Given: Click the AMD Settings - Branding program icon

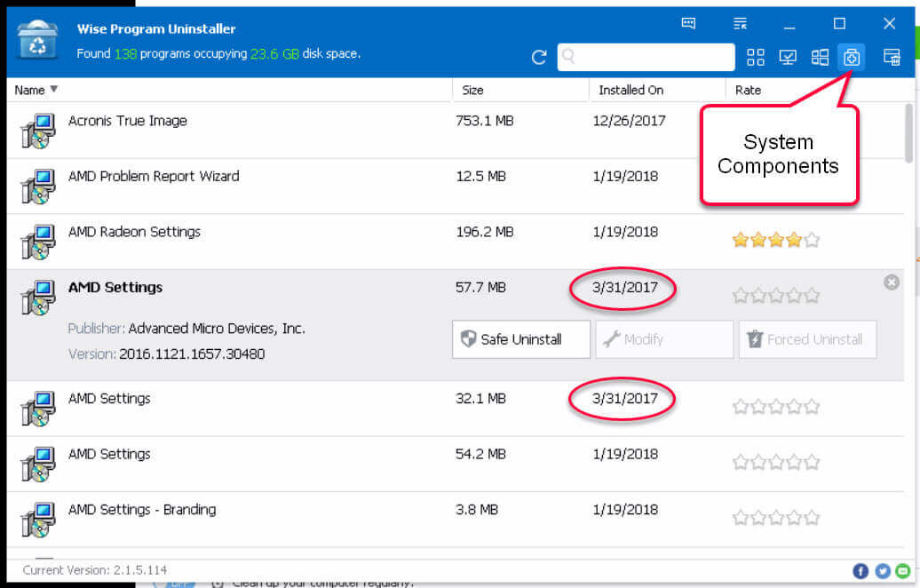Looking at the screenshot, I should 38,520.
